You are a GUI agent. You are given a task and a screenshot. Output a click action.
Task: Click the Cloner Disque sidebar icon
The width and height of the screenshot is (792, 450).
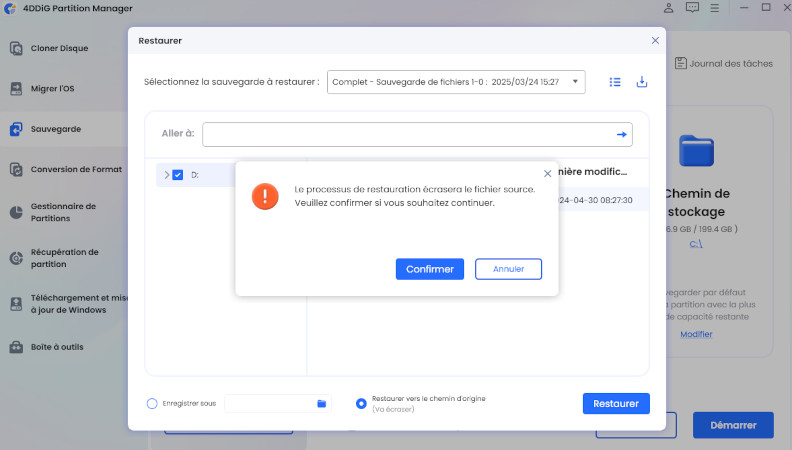click(16, 48)
